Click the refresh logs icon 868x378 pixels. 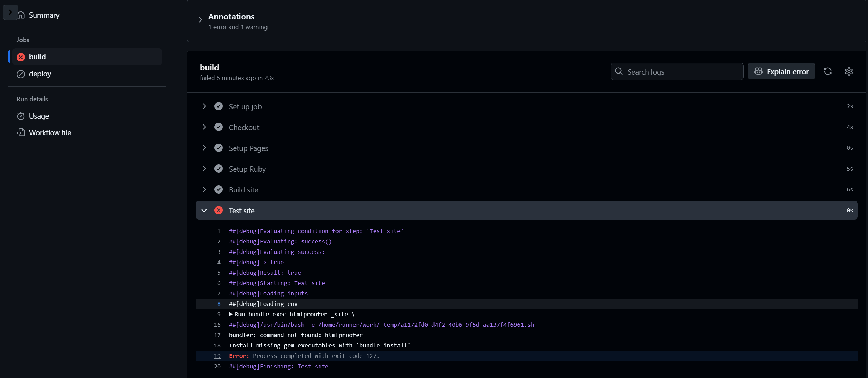pyautogui.click(x=828, y=71)
